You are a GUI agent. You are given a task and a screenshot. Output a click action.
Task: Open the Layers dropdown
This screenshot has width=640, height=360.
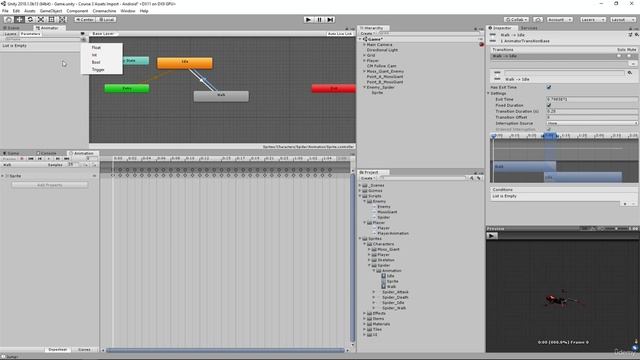592,20
